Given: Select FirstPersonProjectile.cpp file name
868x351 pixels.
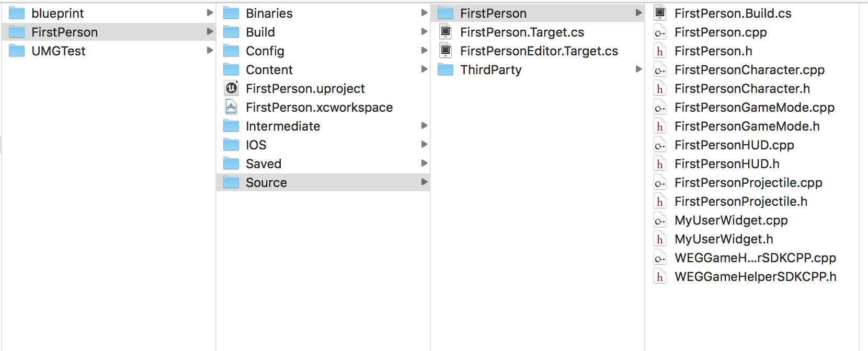Looking at the screenshot, I should (748, 183).
